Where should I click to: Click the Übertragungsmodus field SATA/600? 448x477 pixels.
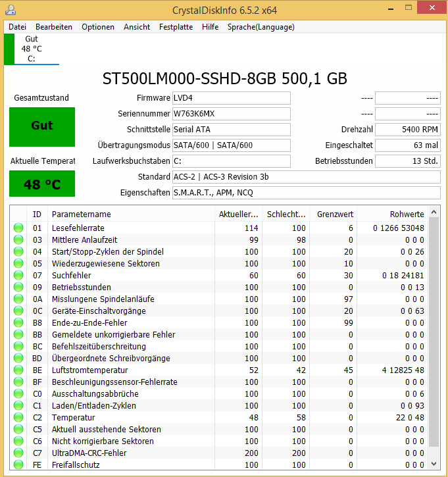click(232, 145)
